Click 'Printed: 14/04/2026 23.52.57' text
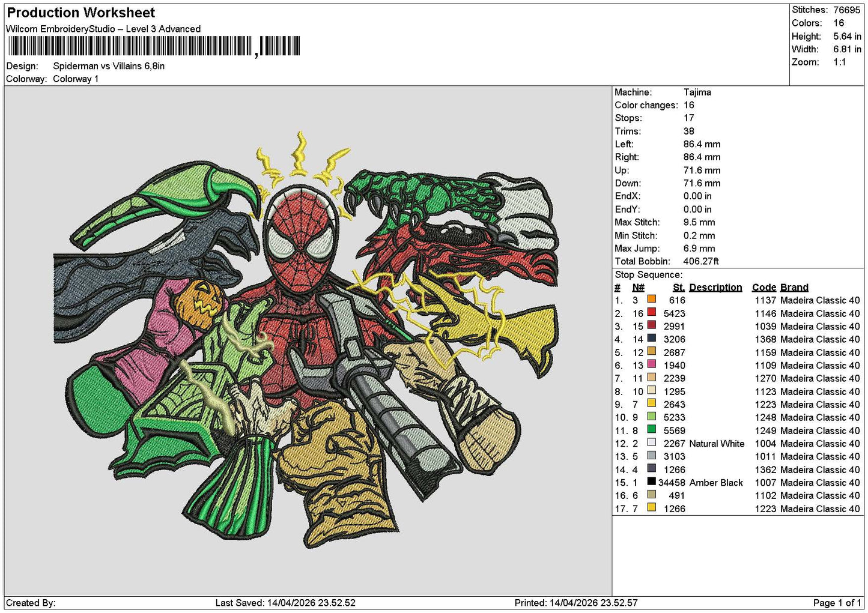Image resolution: width=868 pixels, height=613 pixels. pyautogui.click(x=576, y=603)
